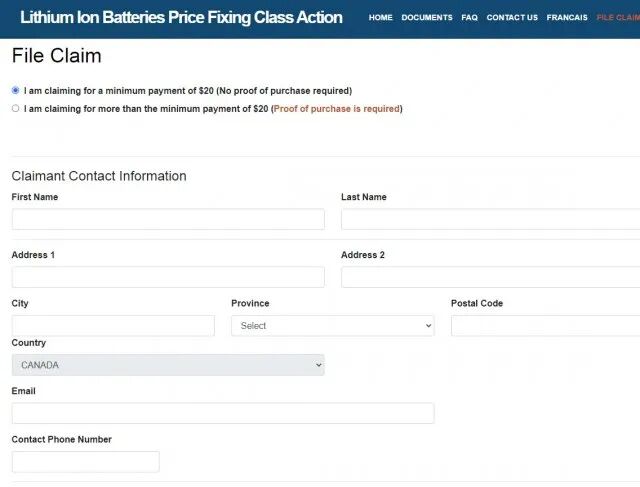
Task: Click the Postal Code field
Action: tap(545, 326)
